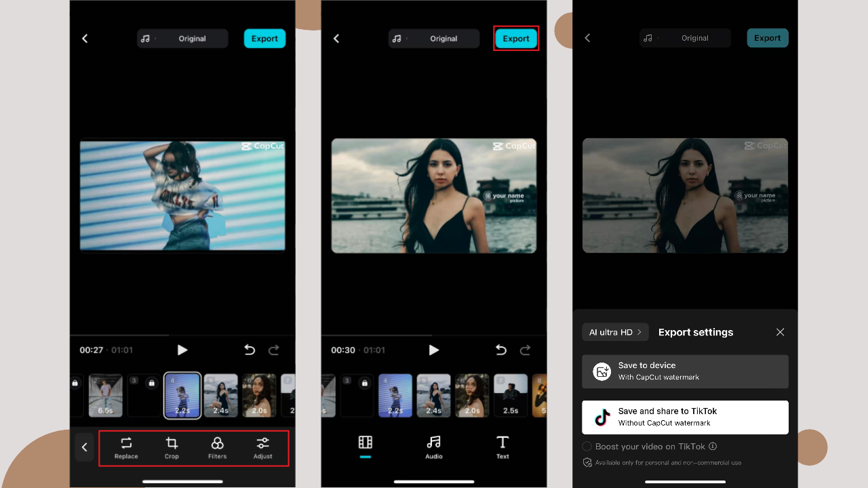The width and height of the screenshot is (868, 488).
Task: Choose Save and share to TikTok
Action: pyautogui.click(x=685, y=418)
